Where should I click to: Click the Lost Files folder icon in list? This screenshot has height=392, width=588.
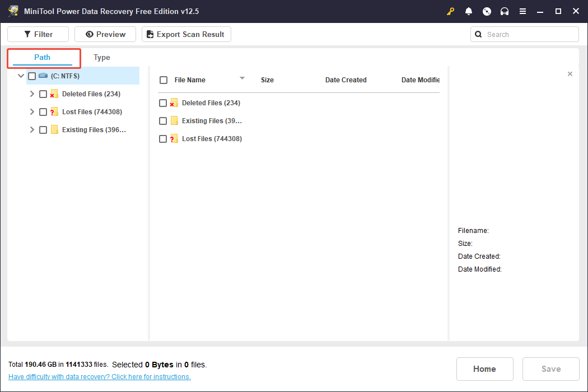(x=174, y=139)
